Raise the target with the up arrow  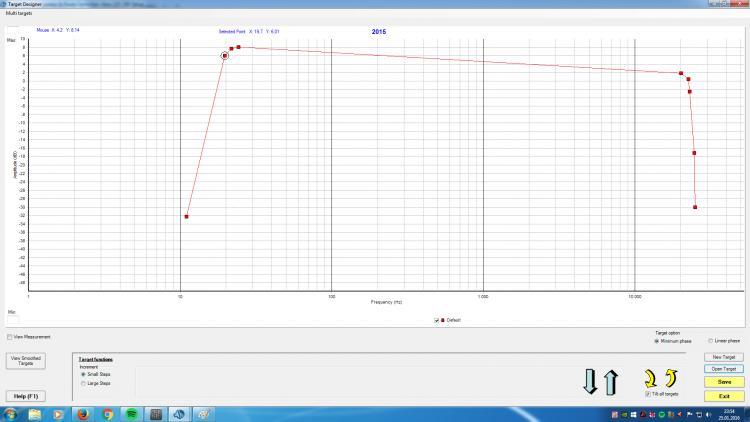pyautogui.click(x=611, y=382)
